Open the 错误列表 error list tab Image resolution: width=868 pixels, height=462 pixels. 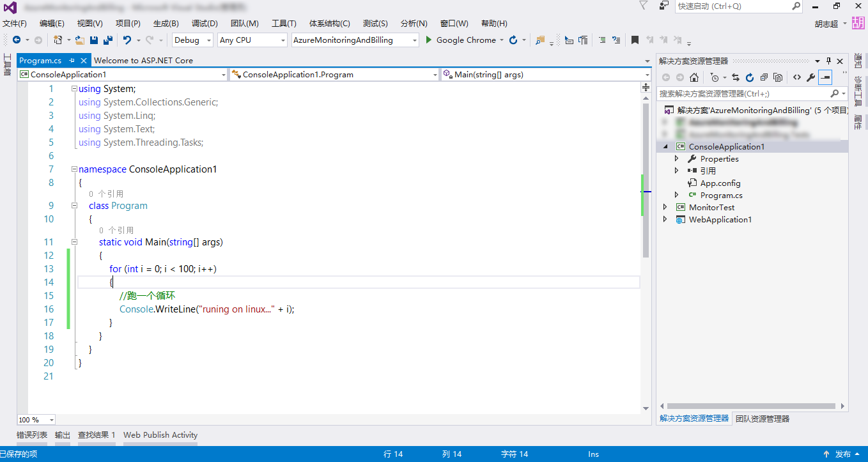32,435
